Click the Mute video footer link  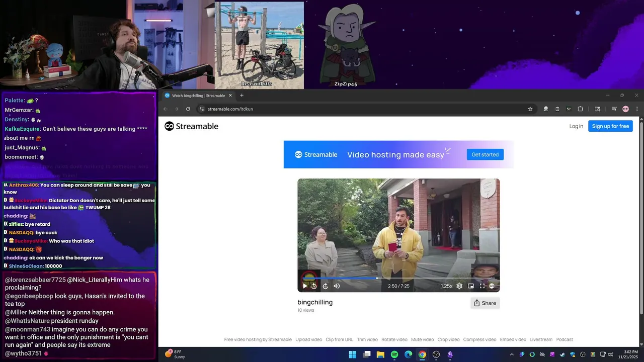coord(422,339)
